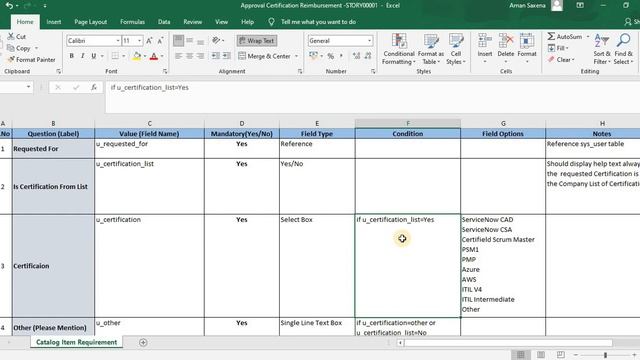The width and height of the screenshot is (640, 360).
Task: Open Find & Select magnifier
Action: (623, 49)
